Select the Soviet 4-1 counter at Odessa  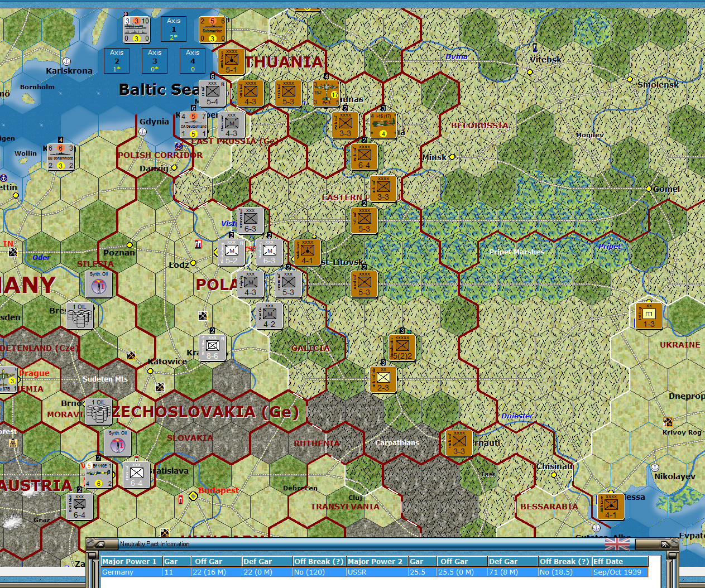tap(611, 507)
